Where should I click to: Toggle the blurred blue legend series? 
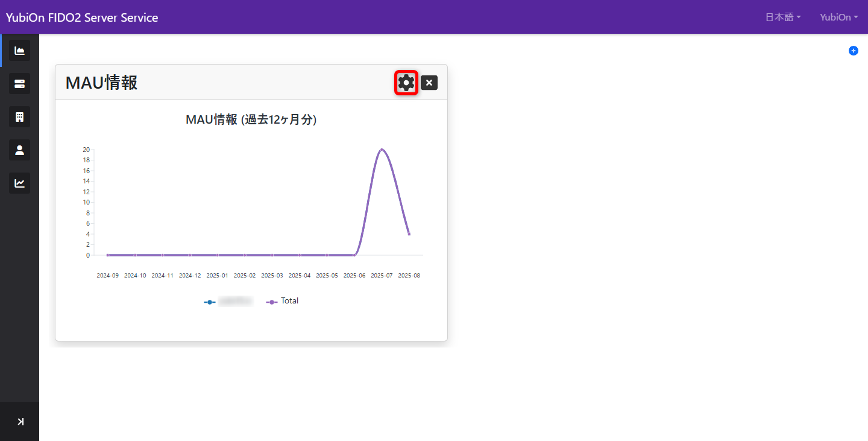pos(229,301)
